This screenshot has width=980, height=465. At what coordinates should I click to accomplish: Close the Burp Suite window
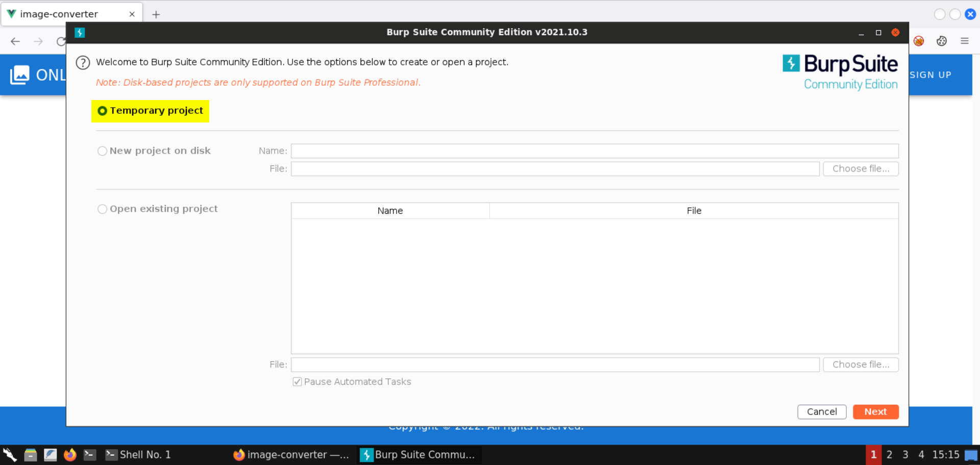(895, 33)
